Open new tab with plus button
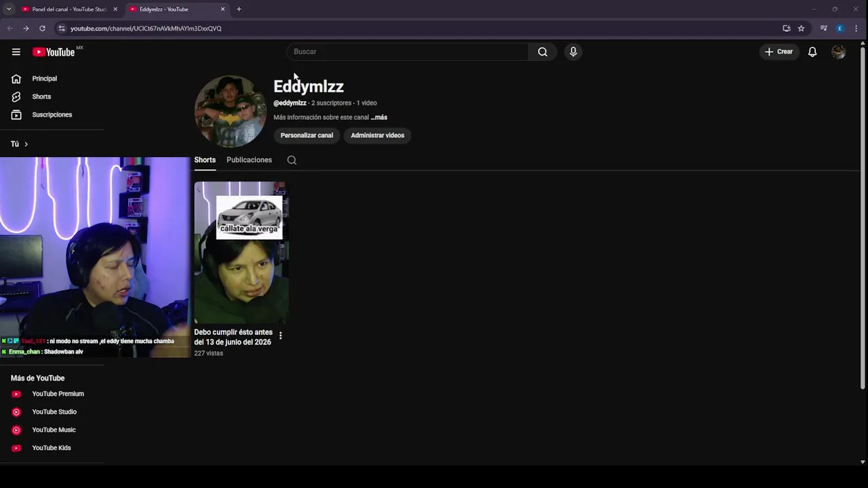This screenshot has width=868, height=488. 239,9
